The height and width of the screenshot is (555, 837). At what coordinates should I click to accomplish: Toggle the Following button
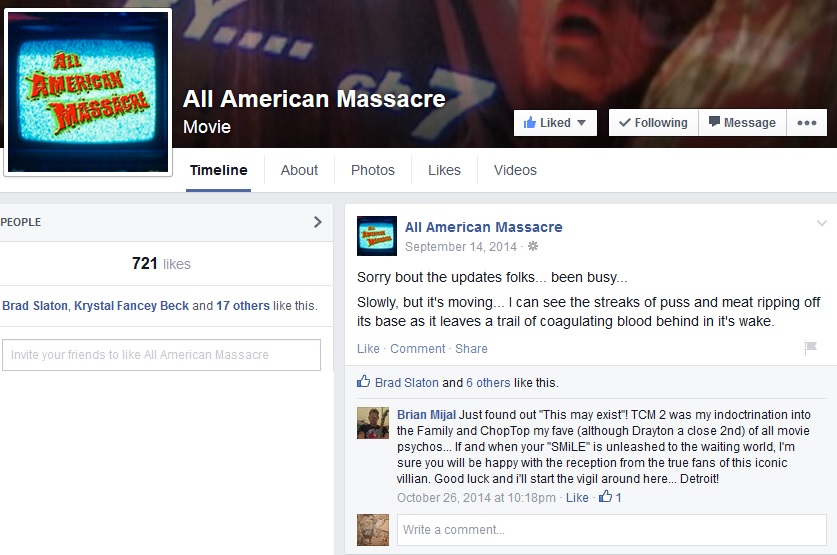[x=653, y=123]
